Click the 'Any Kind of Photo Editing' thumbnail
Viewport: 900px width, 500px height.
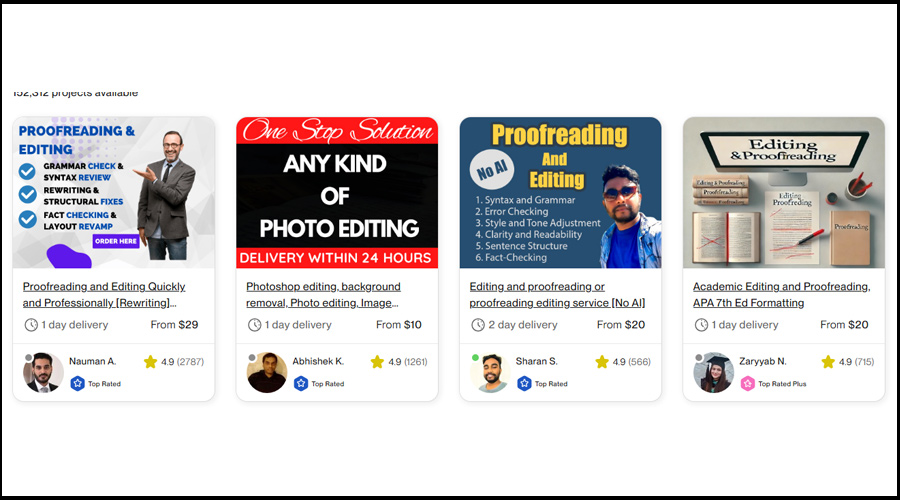tap(337, 193)
